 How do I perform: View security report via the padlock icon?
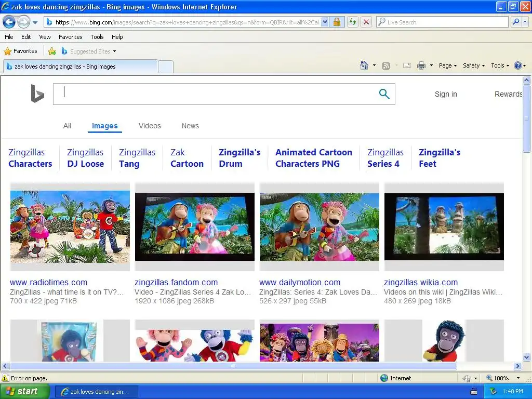[337, 22]
